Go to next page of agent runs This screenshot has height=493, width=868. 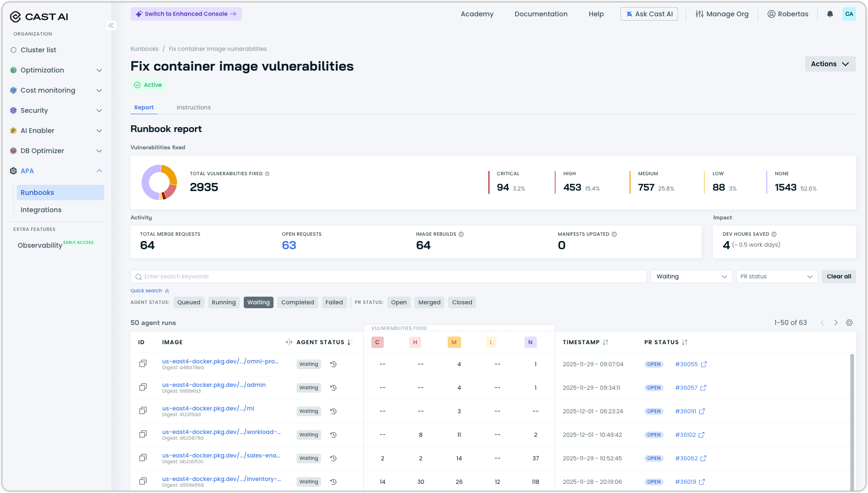tap(836, 323)
